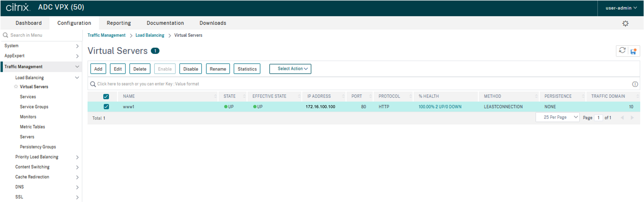Open the Reporting tab
Screen dimensions: 644x202
(119, 23)
